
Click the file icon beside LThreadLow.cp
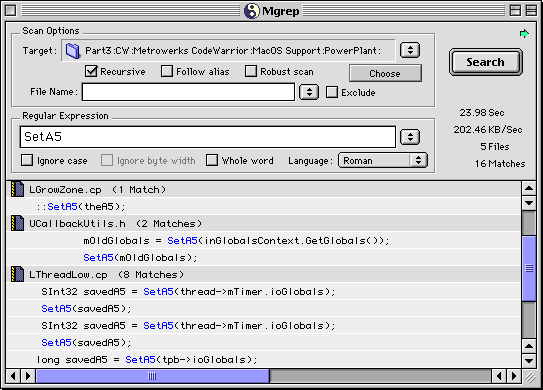click(17, 274)
